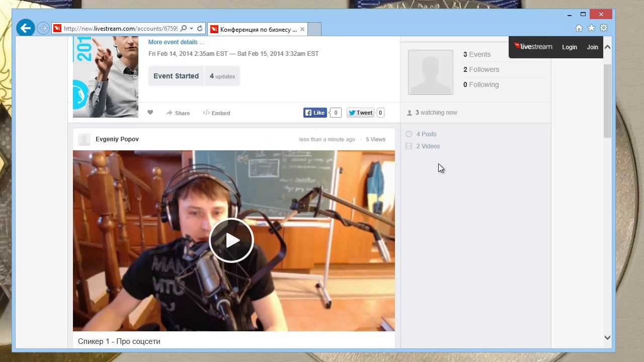
Task: Click the 4 updates button
Action: click(x=222, y=76)
